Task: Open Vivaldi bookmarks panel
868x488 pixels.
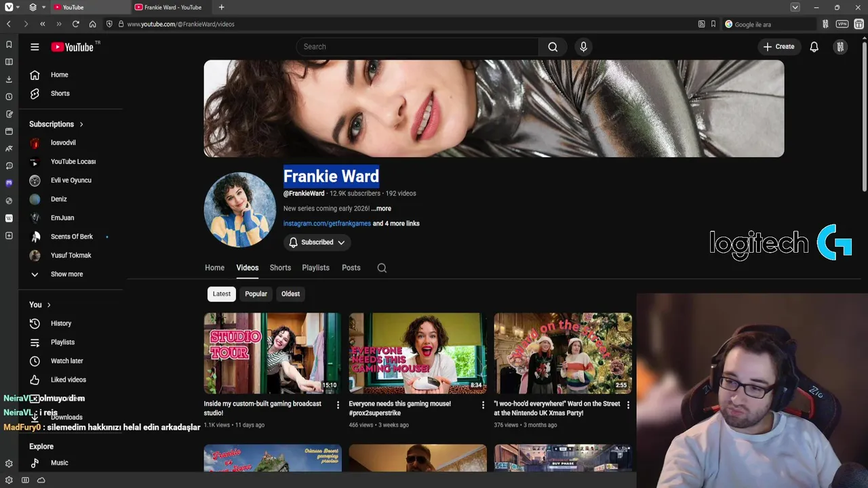Action: 9,45
